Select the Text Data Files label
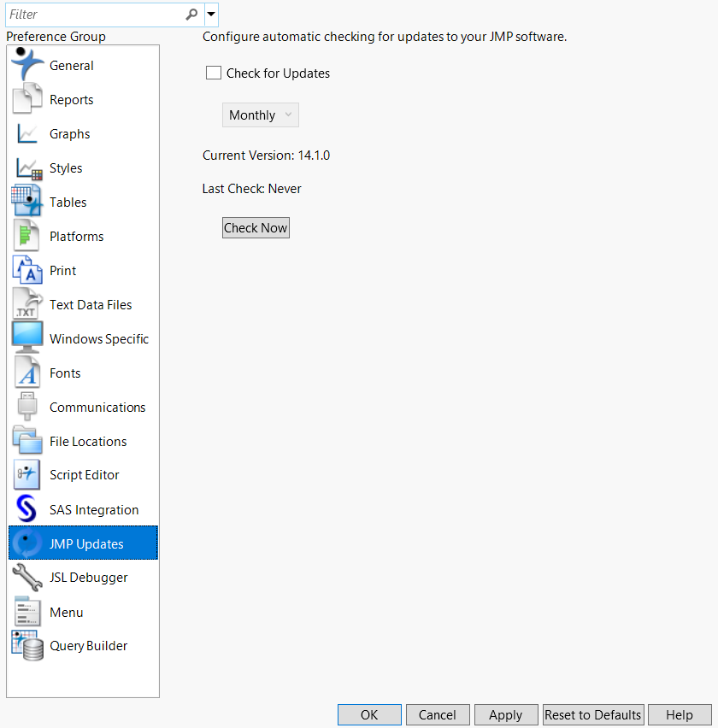This screenshot has width=718, height=728. (91, 305)
